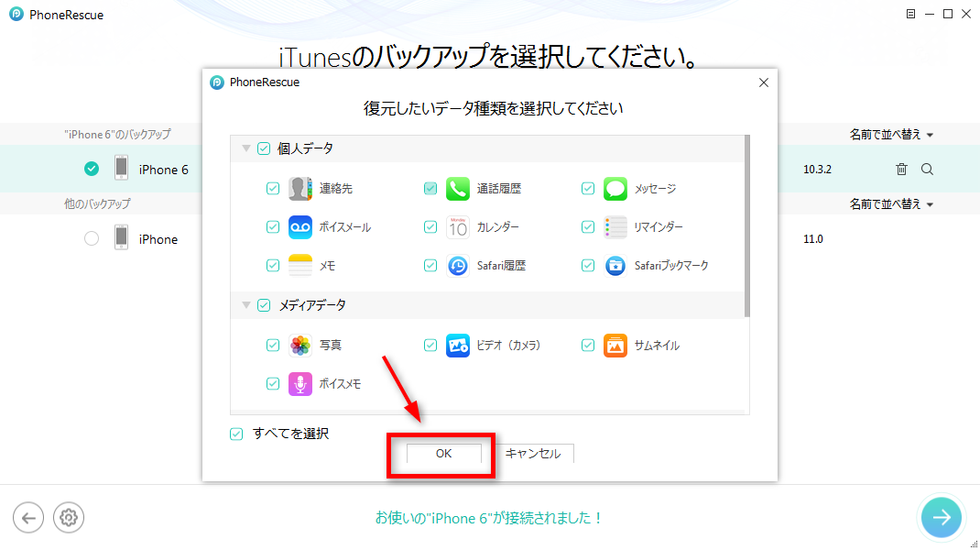The height and width of the screenshot is (550, 980).
Task: Select the iPhone 6 backup radio button
Action: coord(92,169)
